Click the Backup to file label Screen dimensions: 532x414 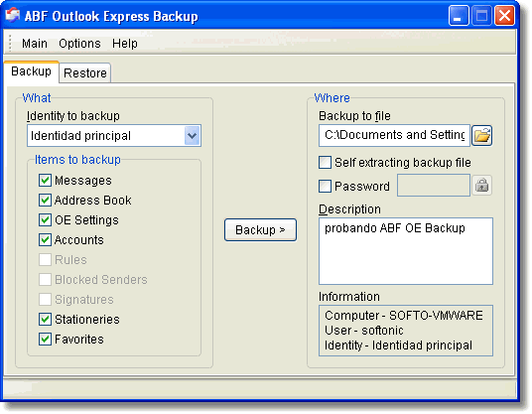pos(354,116)
